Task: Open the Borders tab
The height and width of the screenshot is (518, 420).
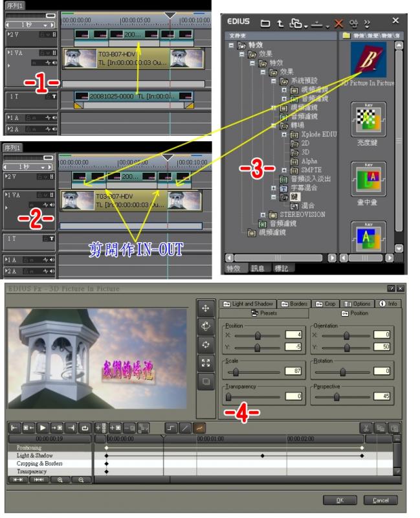Action: click(x=294, y=304)
